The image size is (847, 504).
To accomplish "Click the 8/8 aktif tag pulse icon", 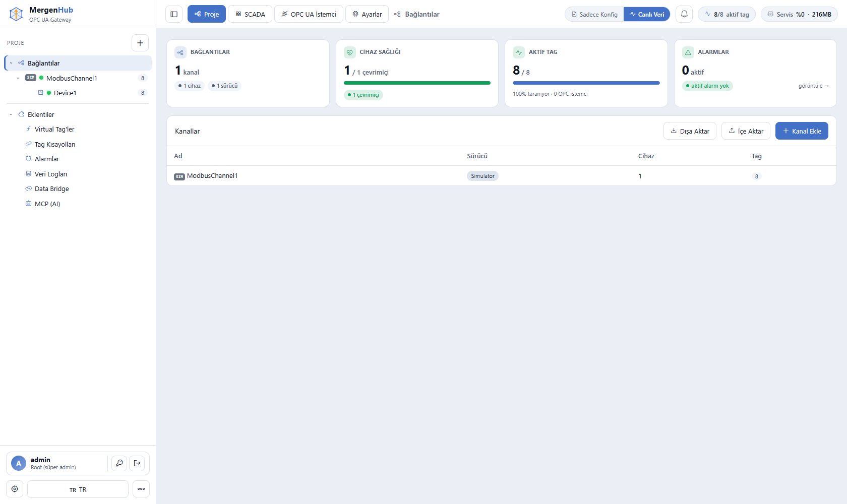I will tap(708, 14).
